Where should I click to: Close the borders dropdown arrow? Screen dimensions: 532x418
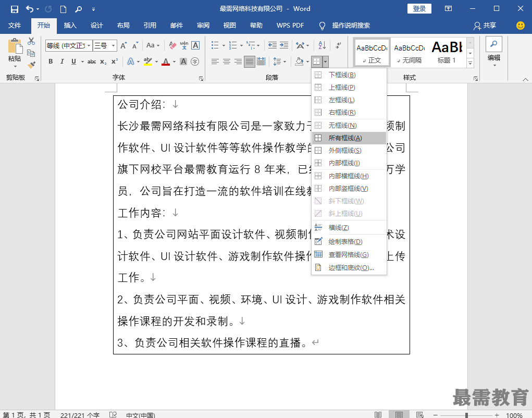[325, 62]
